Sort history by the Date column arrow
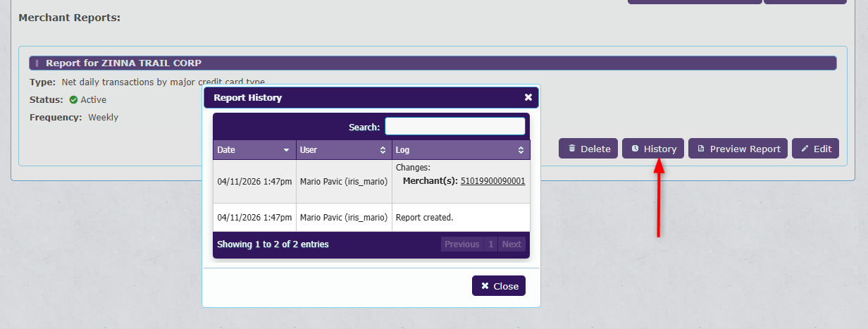The height and width of the screenshot is (329, 868). click(286, 150)
